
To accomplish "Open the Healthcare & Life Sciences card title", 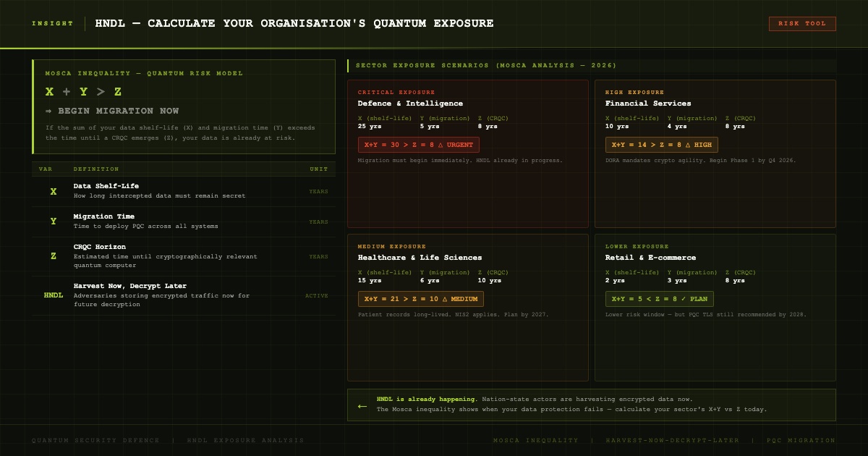I will pos(420,258).
